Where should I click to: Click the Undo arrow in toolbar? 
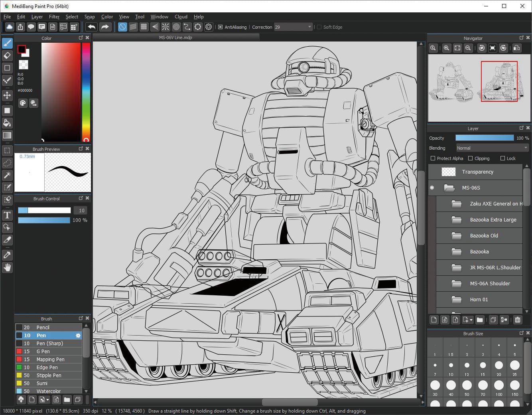tap(92, 27)
